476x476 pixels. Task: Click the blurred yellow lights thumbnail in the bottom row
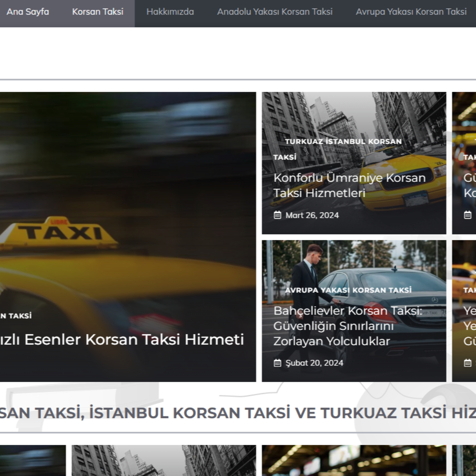coord(354,460)
